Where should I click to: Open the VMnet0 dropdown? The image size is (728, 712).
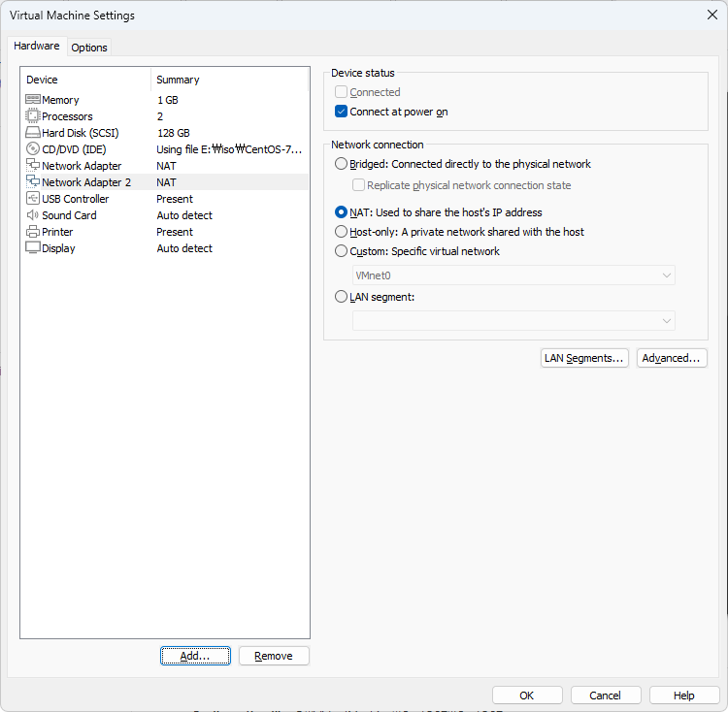click(x=513, y=275)
